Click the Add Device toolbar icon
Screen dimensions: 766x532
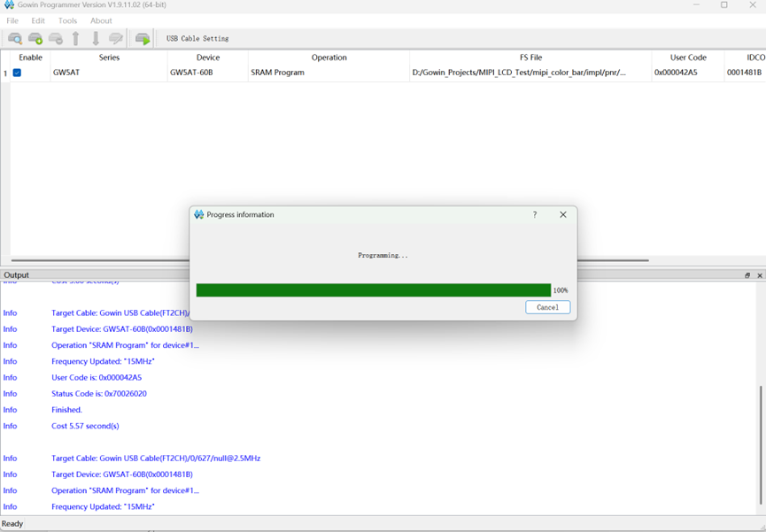point(35,39)
